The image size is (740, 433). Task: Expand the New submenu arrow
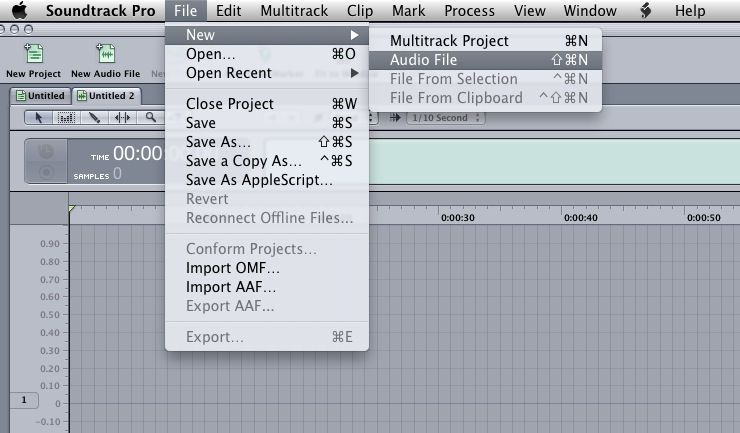click(354, 35)
